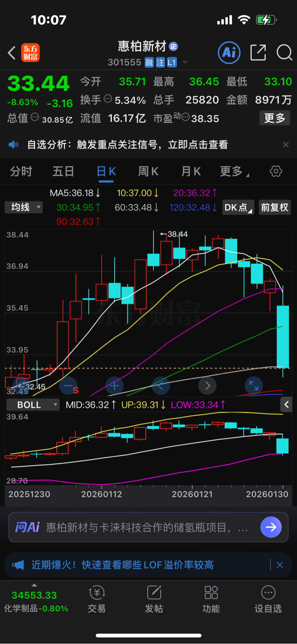
Task: Switch to 五日 chart tab
Action: [63, 171]
